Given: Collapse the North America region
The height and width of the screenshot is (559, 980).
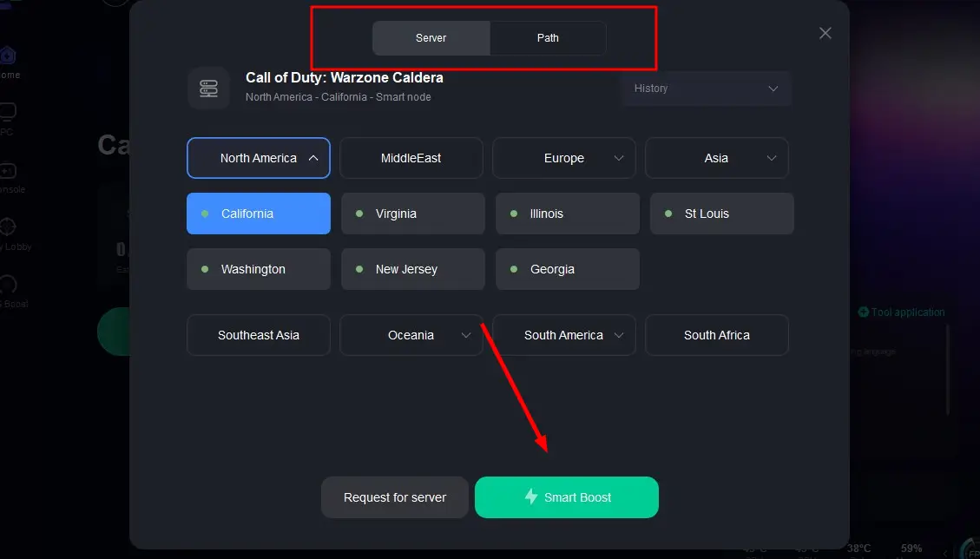Looking at the screenshot, I should (x=259, y=158).
